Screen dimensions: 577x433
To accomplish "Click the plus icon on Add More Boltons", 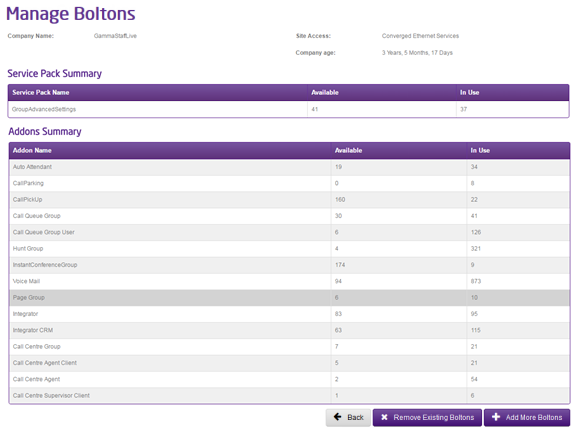I will [496, 417].
